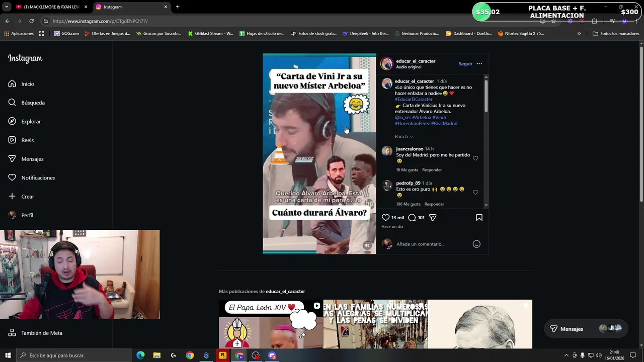Select the Instagram browser tab

coord(131,7)
